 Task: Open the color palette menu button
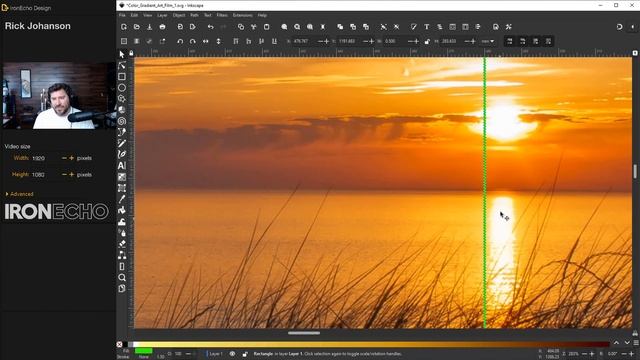[636, 343]
